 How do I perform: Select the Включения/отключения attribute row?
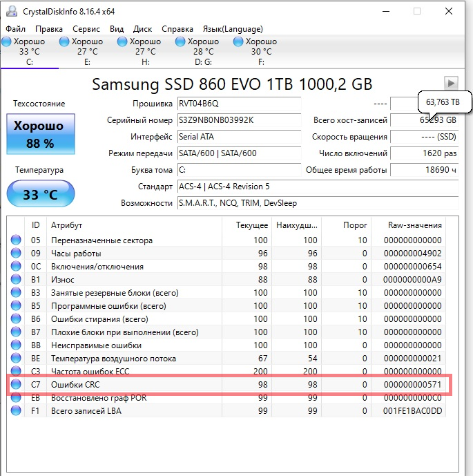click(x=226, y=266)
